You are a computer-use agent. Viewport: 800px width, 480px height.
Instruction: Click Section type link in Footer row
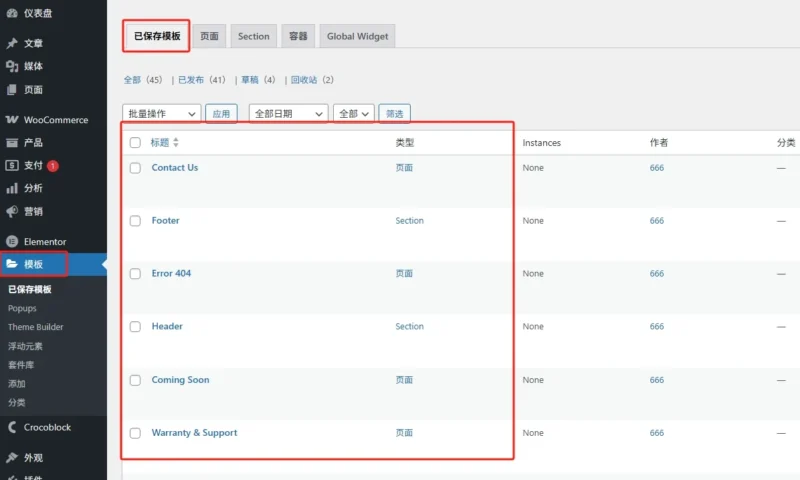[x=409, y=220]
